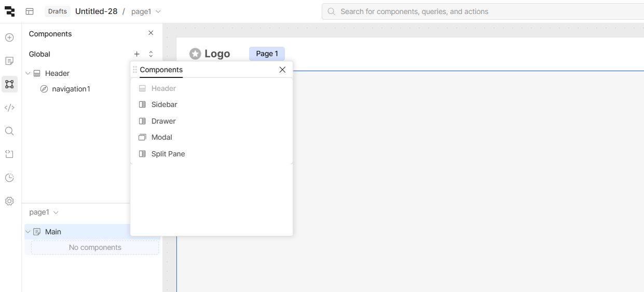Select the Page 1 navigation tab on canvas

pos(267,54)
